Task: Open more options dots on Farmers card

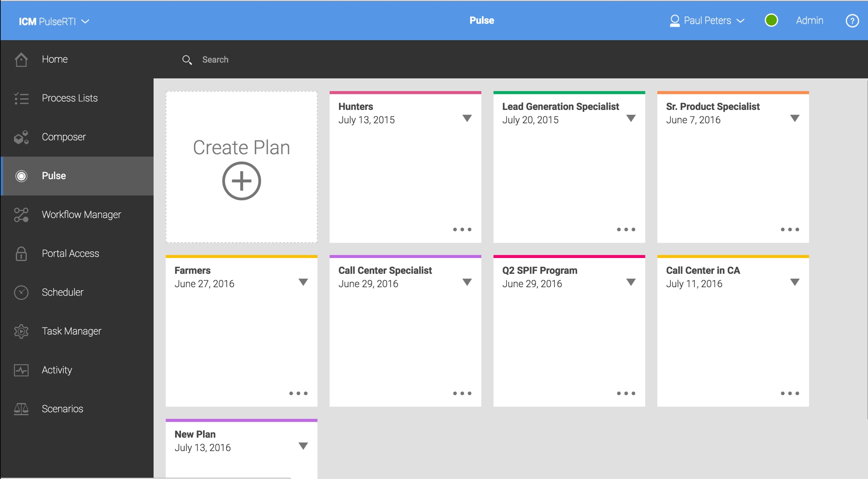Action: tap(298, 394)
